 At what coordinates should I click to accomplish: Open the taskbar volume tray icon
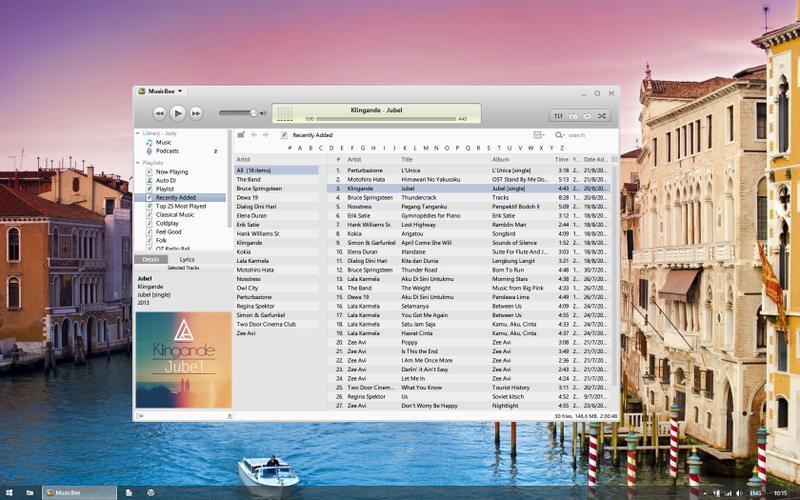point(740,493)
